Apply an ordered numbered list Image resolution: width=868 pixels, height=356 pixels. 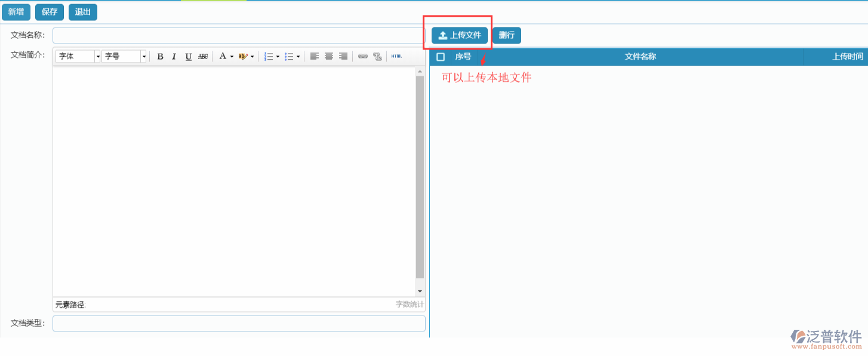(270, 56)
